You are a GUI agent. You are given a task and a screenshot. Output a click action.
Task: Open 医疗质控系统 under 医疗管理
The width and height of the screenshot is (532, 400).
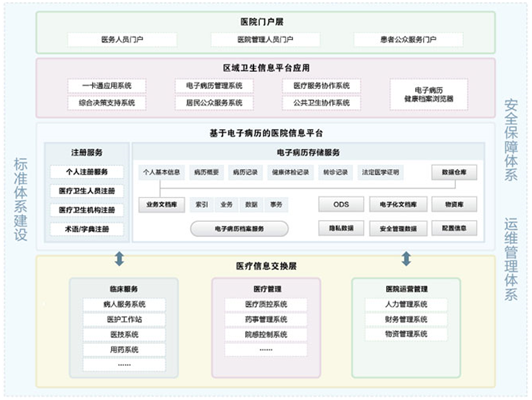coord(266,304)
